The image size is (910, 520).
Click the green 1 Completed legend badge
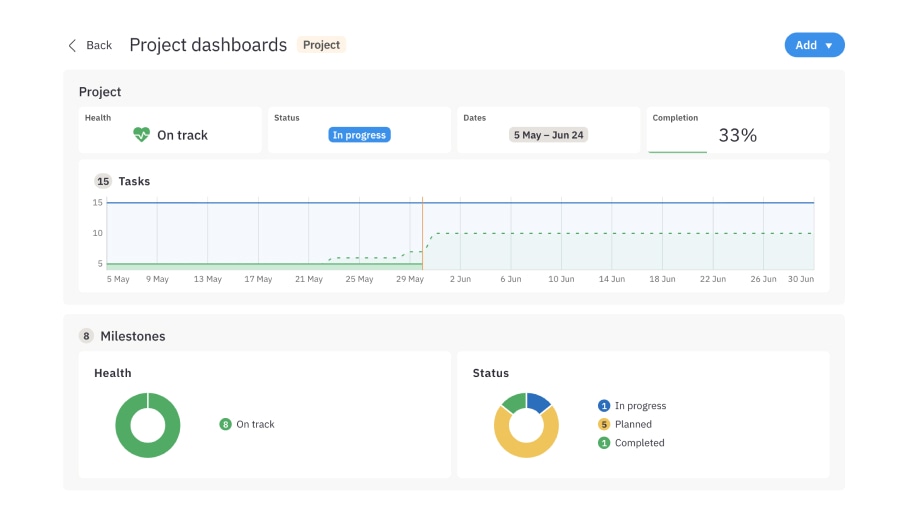(604, 443)
